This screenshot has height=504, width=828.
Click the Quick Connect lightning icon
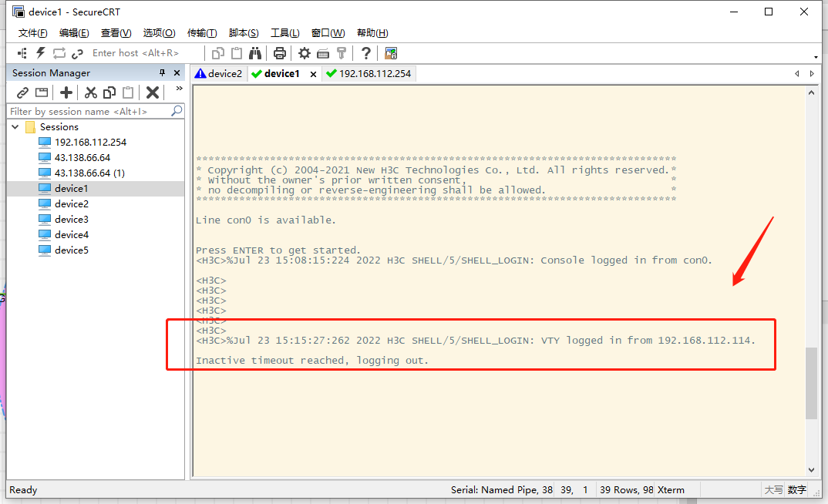pos(41,52)
